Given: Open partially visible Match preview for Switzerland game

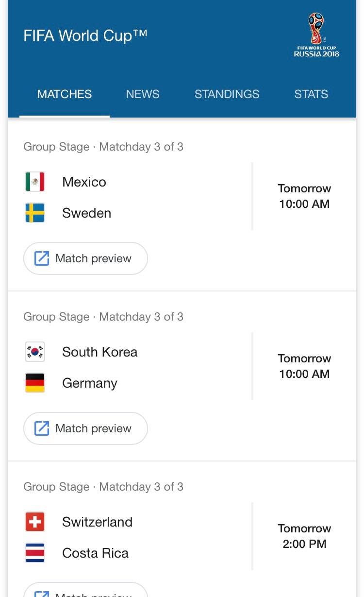Looking at the screenshot, I should click(85, 590).
